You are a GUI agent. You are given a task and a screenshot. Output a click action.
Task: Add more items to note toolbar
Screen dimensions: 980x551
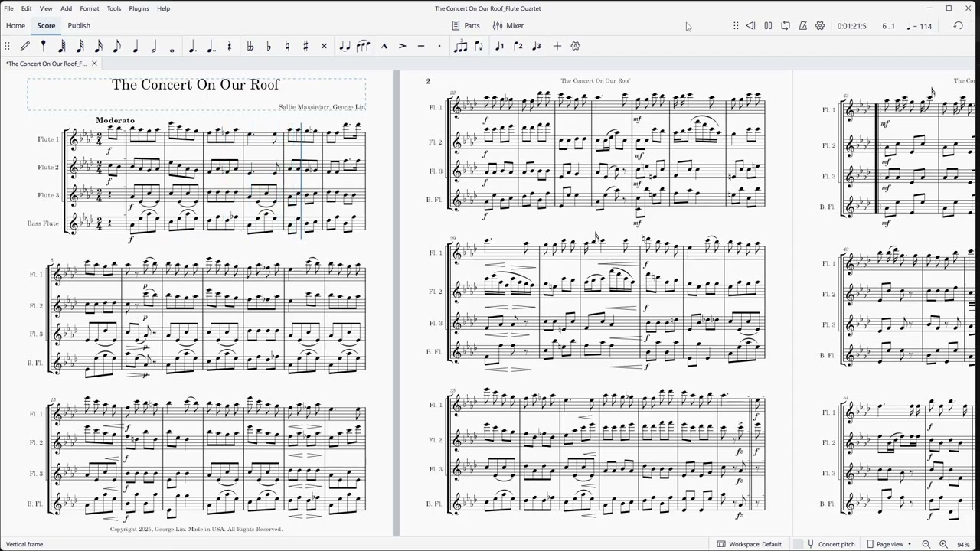557,46
